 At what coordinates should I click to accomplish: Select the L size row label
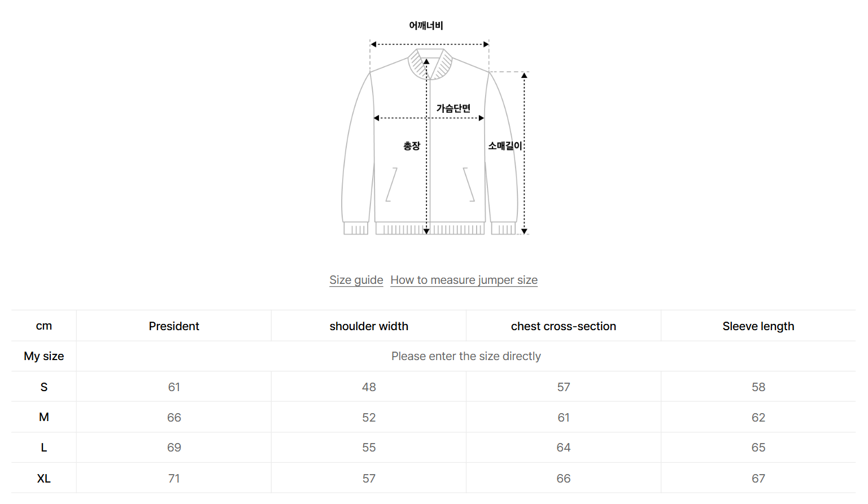pyautogui.click(x=44, y=448)
